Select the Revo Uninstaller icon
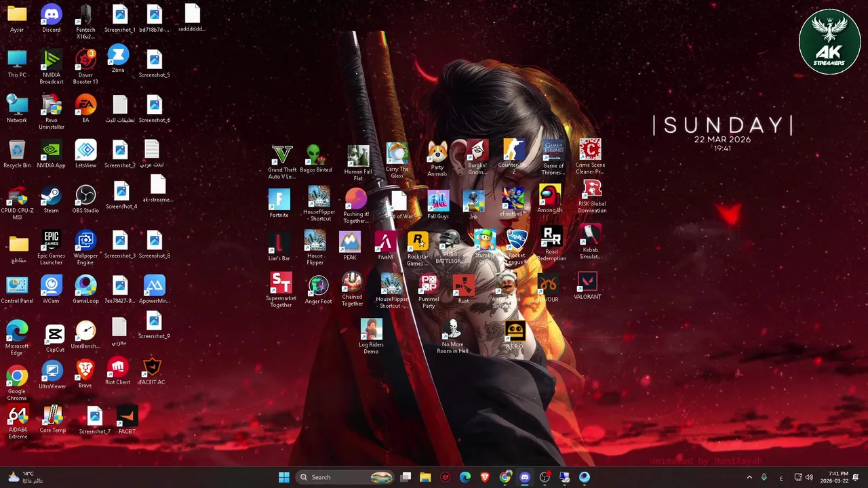 click(51, 112)
